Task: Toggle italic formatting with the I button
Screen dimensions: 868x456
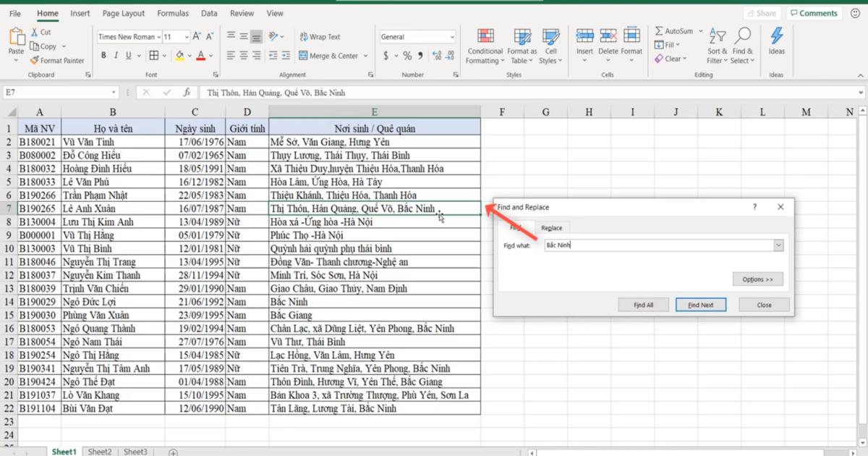Action: [x=116, y=56]
